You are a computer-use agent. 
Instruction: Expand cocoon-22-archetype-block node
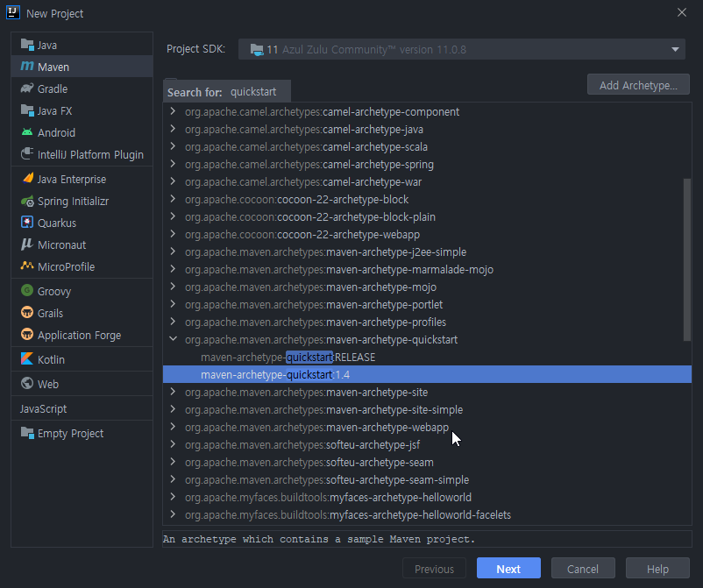click(173, 199)
